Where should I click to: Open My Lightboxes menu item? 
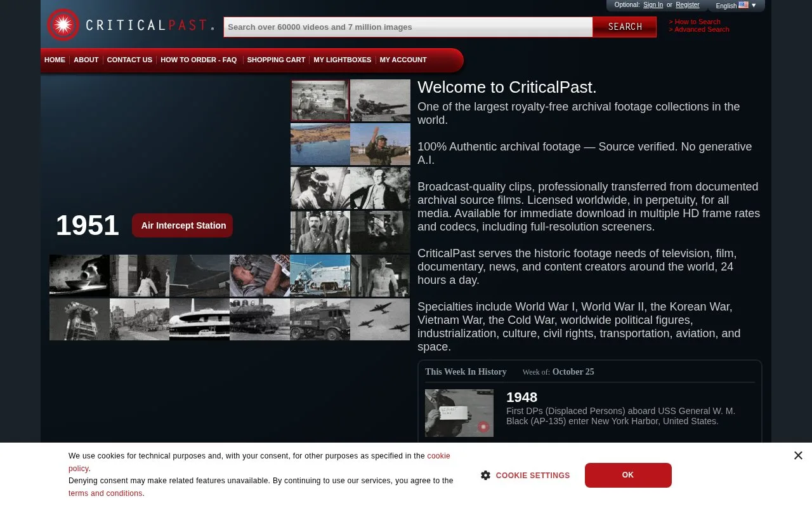(342, 60)
